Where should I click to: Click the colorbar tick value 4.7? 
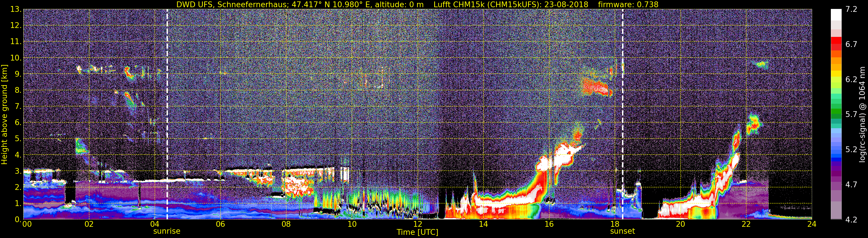(851, 185)
